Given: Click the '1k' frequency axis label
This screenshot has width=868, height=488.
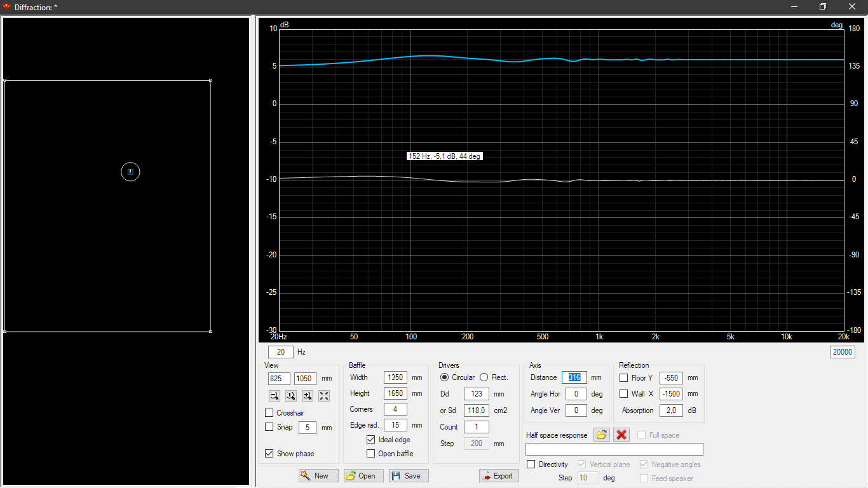Looking at the screenshot, I should point(599,337).
